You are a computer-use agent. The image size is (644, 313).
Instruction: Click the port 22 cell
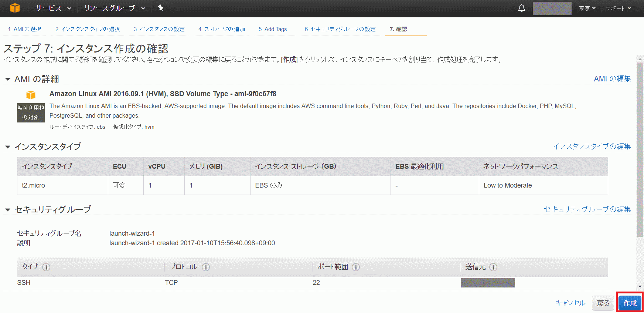316,283
